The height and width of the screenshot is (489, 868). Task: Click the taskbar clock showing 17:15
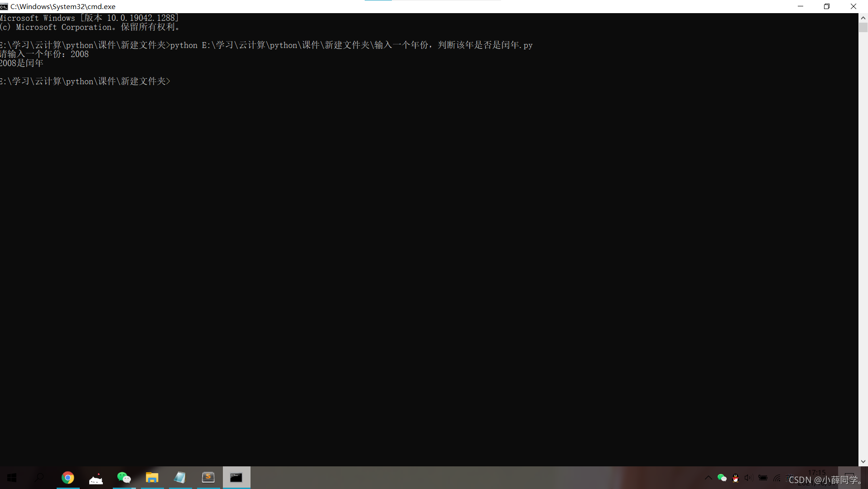coord(817,472)
